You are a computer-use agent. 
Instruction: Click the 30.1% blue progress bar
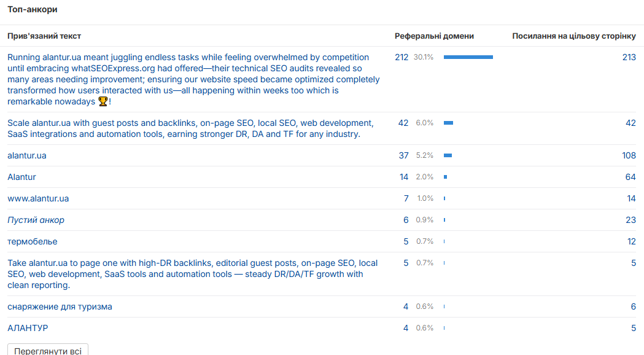[x=468, y=57]
